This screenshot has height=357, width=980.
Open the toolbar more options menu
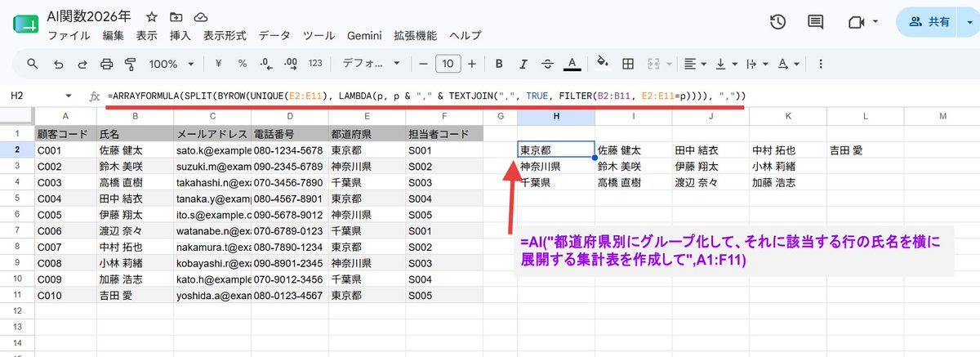(x=820, y=64)
